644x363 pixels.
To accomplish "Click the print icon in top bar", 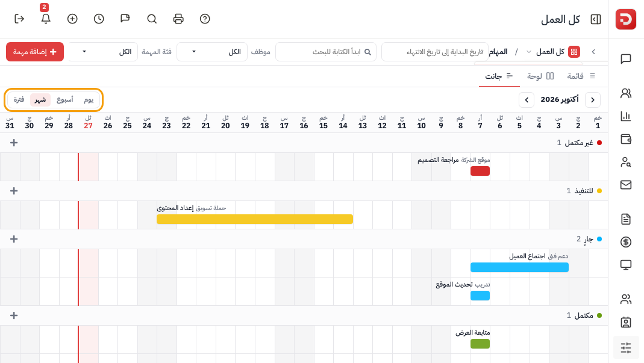I will click(178, 19).
